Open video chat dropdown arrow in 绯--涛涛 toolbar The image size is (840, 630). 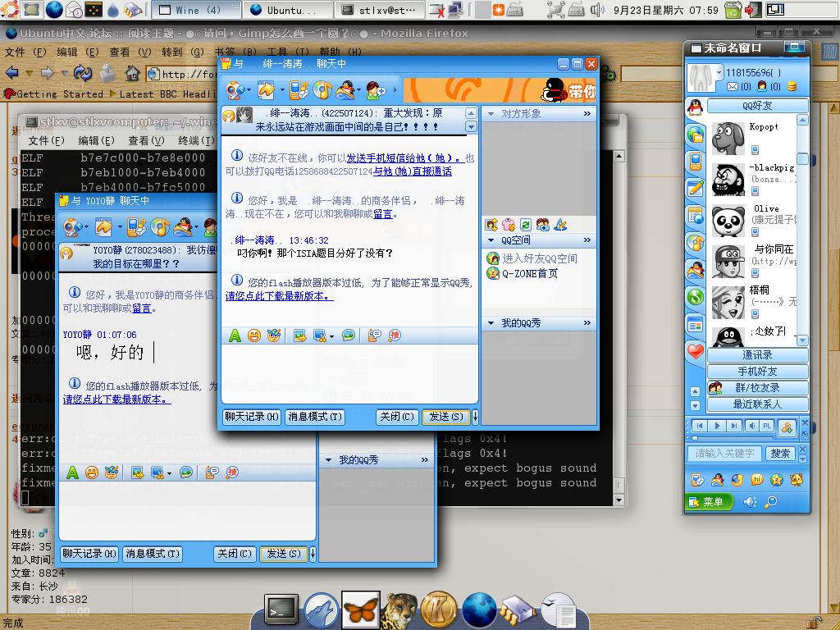click(x=249, y=90)
